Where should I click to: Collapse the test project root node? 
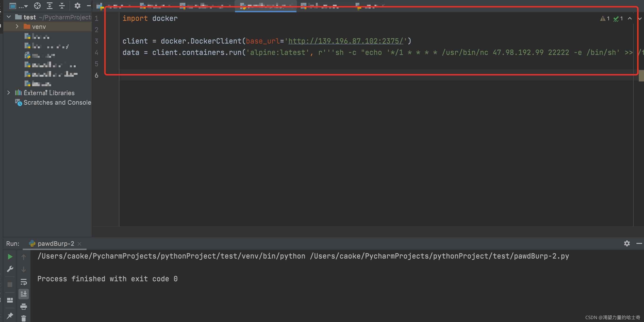[9, 17]
